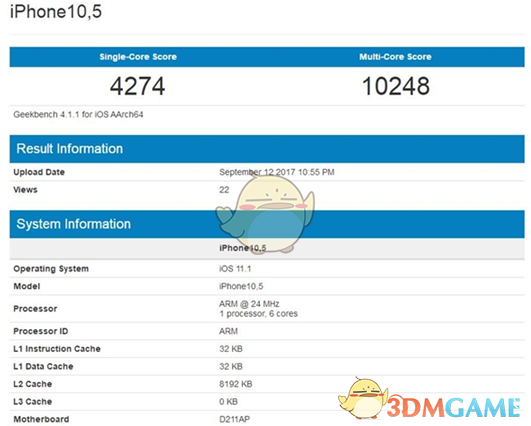
Task: Click the single-core value 4274
Action: click(x=137, y=86)
